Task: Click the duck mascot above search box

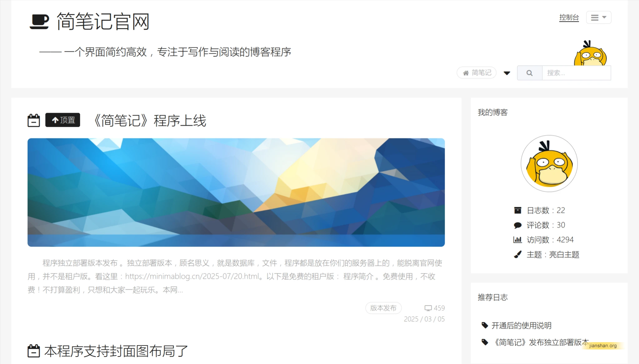Action: click(590, 53)
